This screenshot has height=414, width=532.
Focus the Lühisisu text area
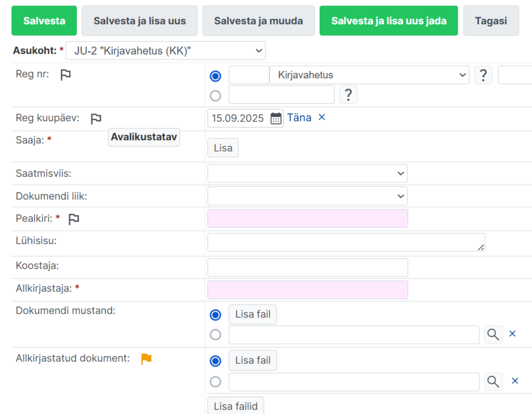(x=346, y=242)
